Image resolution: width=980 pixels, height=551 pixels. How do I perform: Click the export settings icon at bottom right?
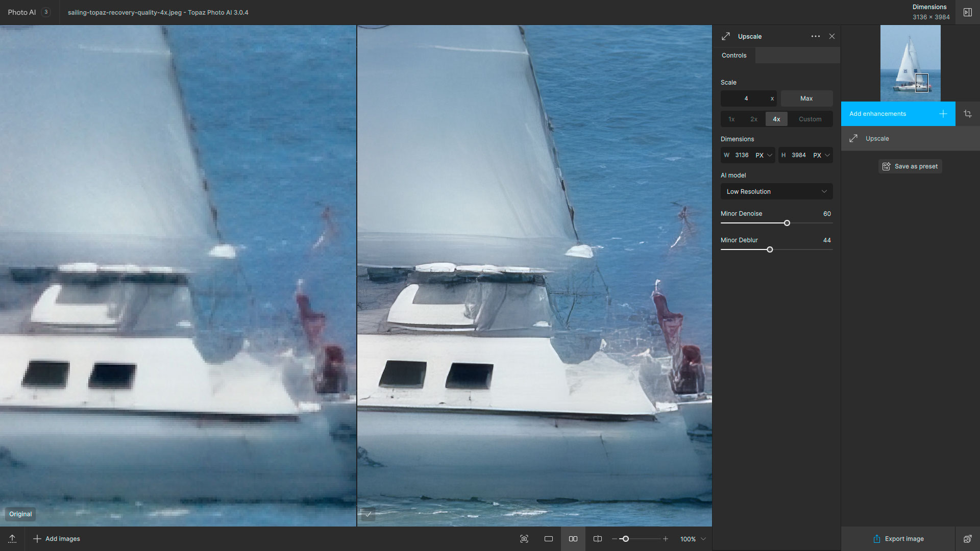(967, 539)
